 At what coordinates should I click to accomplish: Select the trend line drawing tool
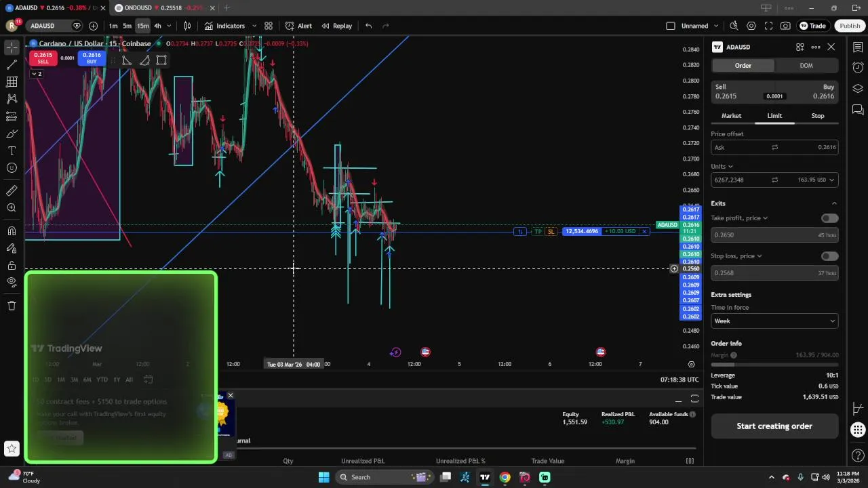click(12, 64)
